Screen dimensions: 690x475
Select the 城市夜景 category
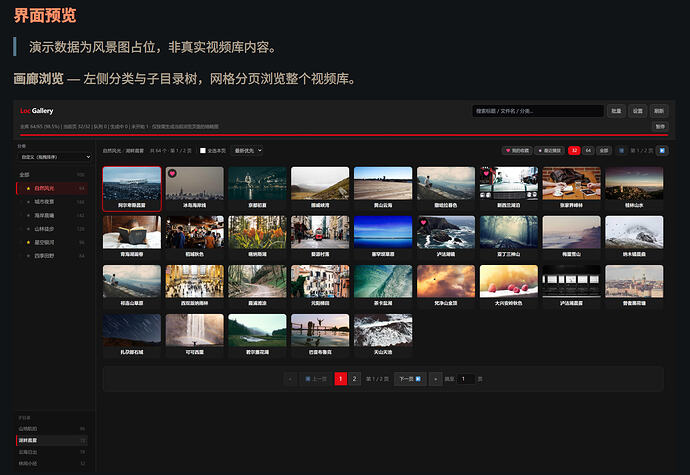point(51,202)
